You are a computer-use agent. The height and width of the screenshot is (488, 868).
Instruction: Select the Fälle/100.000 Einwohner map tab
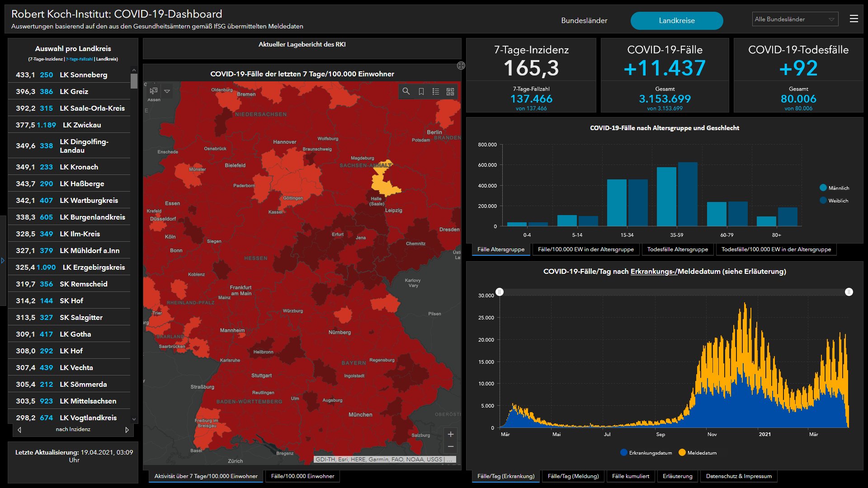(x=302, y=476)
